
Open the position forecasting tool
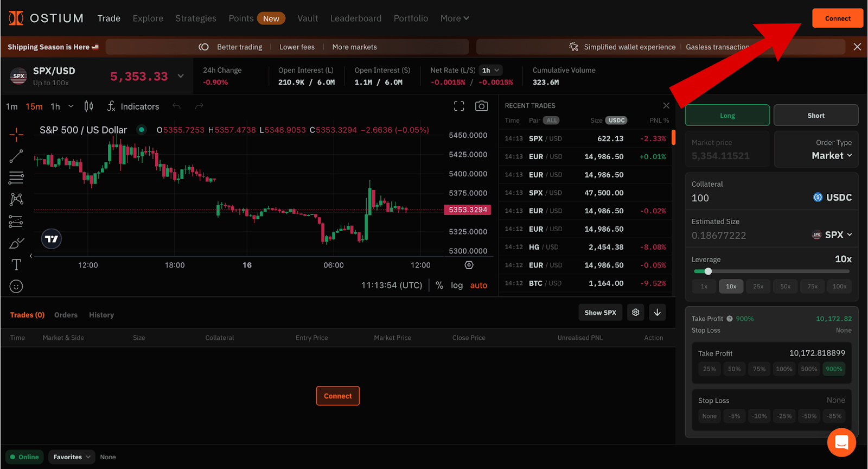coord(16,221)
